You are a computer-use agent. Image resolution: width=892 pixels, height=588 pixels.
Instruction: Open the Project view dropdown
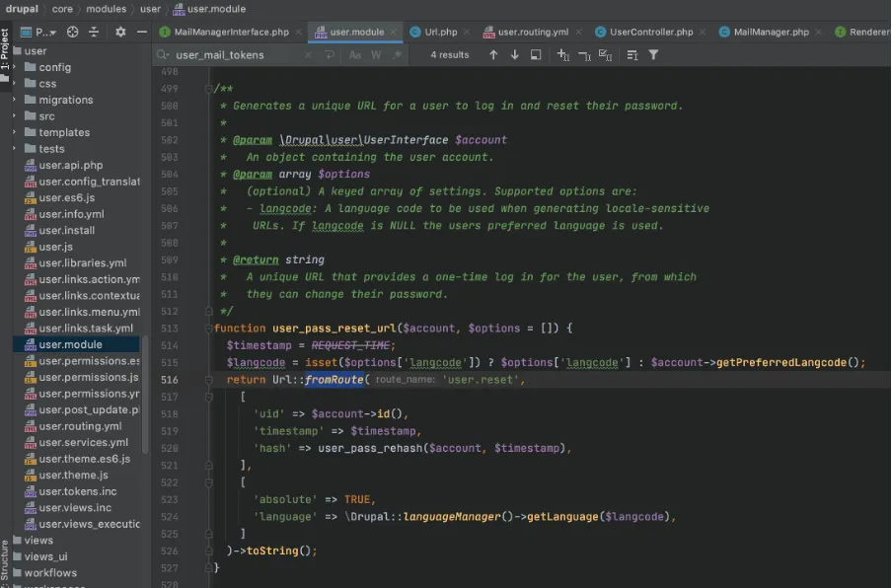pyautogui.click(x=38, y=32)
